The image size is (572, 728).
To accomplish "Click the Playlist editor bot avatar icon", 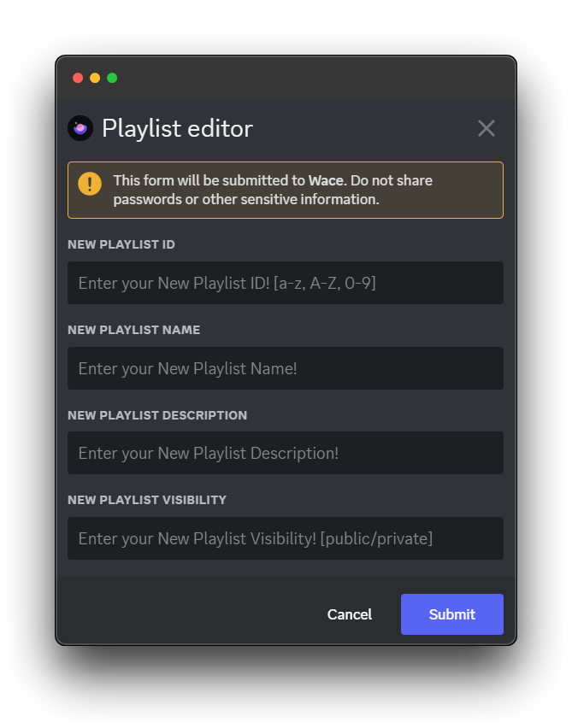I will click(x=80, y=128).
